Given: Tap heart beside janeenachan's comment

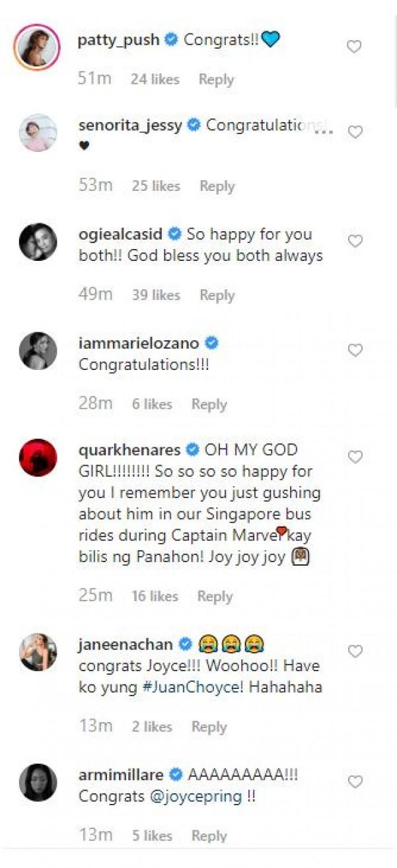Looking at the screenshot, I should click(x=355, y=651).
